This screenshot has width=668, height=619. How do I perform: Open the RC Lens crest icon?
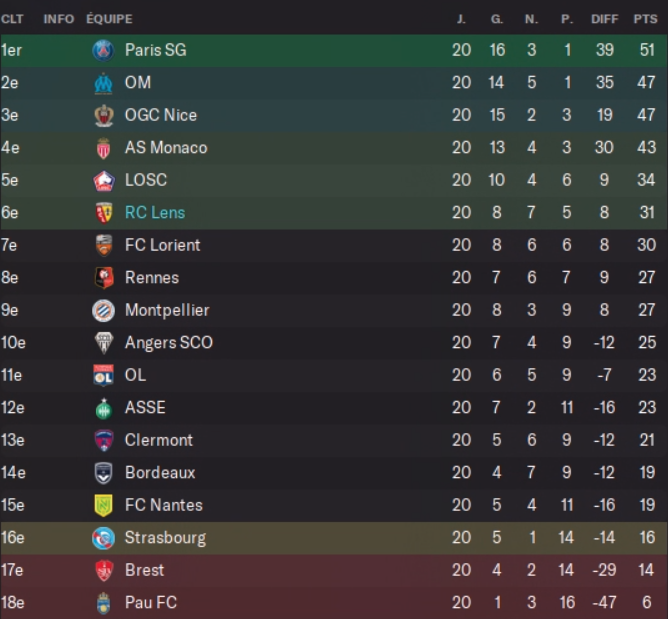[x=103, y=213]
